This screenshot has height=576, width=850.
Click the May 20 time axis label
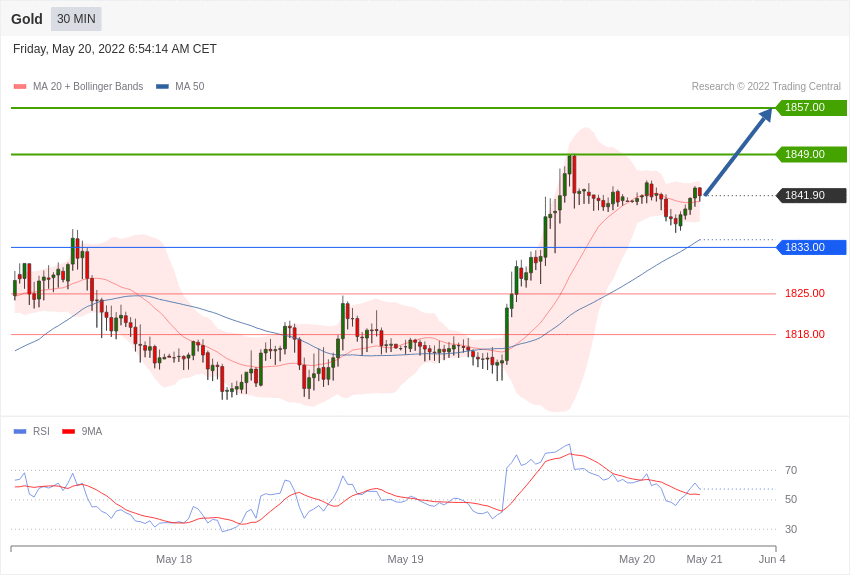pos(637,559)
